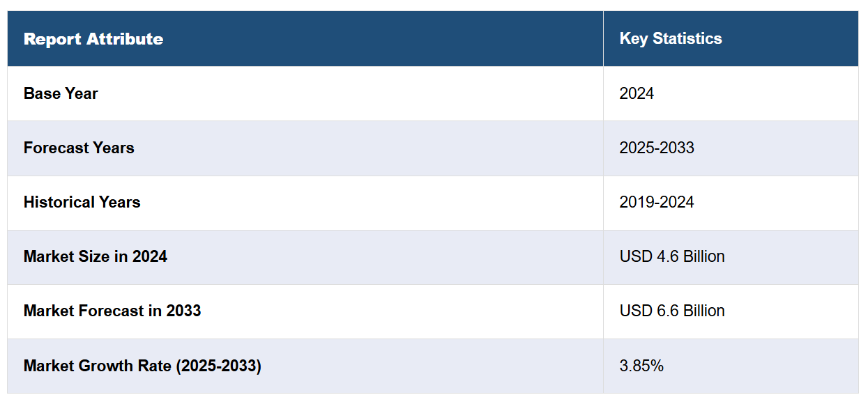Click the USD 4.6 Billion value
This screenshot has width=868, height=404.
(672, 256)
